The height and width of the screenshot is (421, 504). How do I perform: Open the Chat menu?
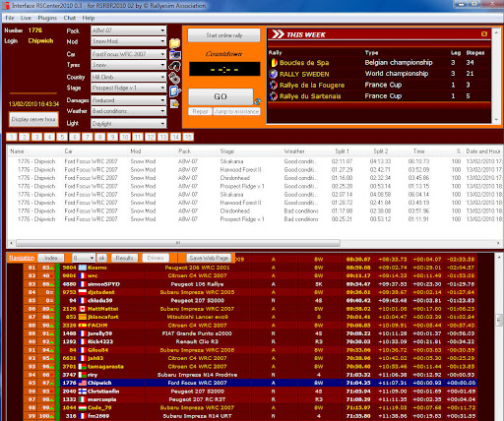(70, 18)
